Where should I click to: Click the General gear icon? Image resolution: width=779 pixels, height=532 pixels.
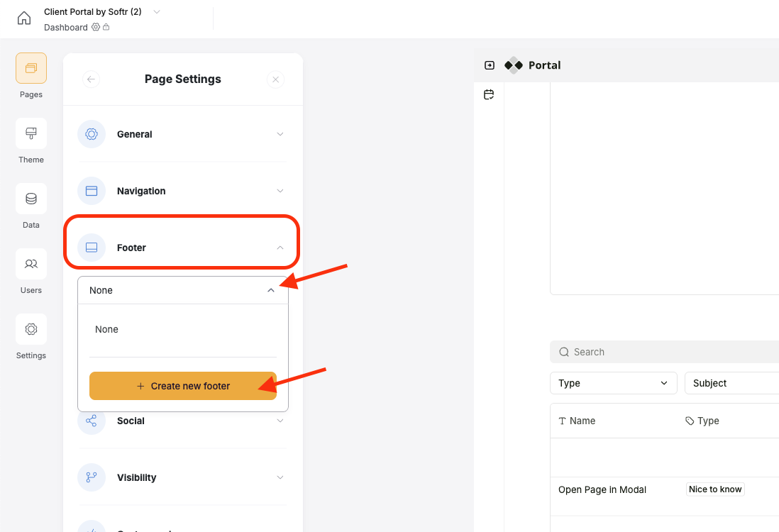click(92, 134)
